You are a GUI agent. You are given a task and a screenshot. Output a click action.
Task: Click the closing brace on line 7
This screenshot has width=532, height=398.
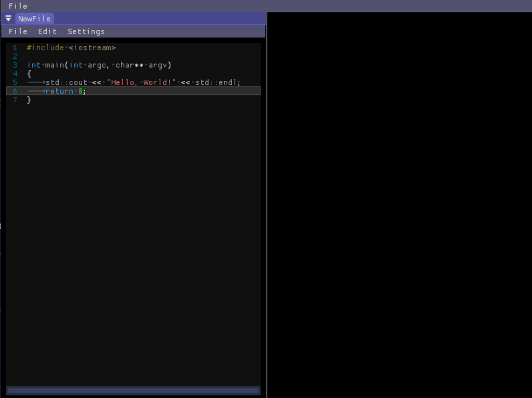coord(29,100)
